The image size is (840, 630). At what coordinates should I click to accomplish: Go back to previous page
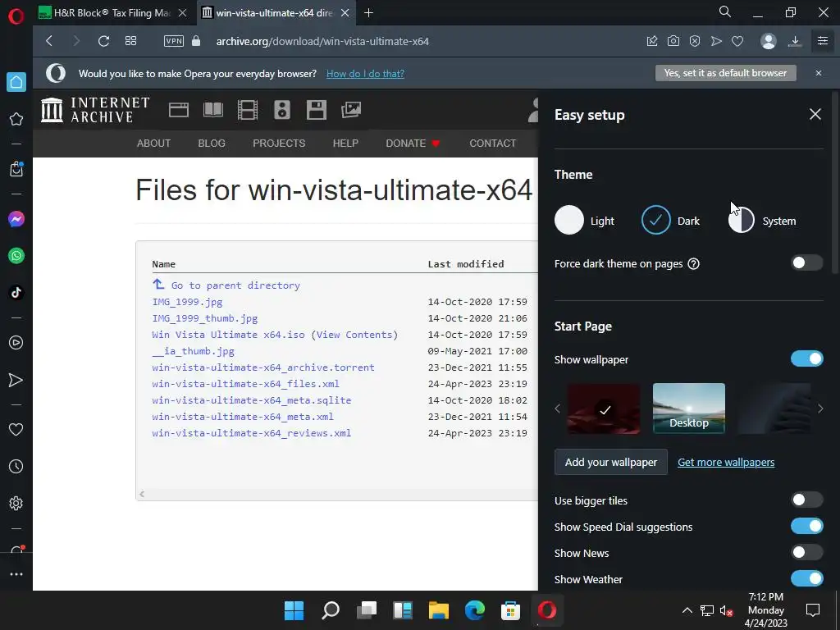click(49, 41)
